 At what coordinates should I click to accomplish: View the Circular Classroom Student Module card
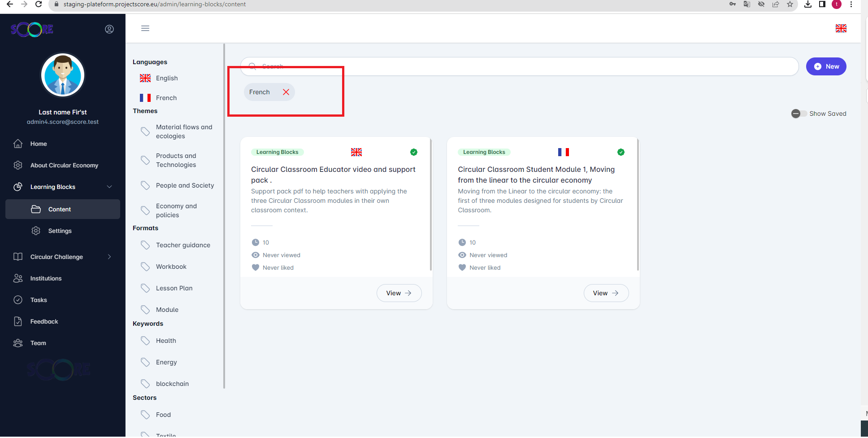point(606,293)
